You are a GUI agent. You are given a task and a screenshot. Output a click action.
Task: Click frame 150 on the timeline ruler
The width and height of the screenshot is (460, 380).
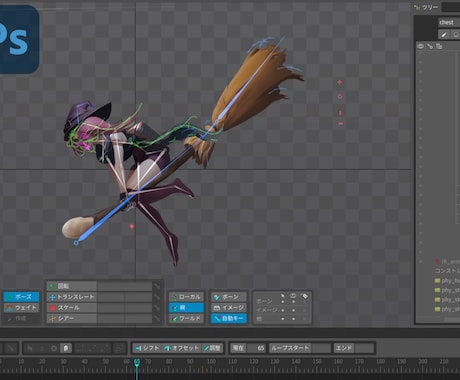317,362
